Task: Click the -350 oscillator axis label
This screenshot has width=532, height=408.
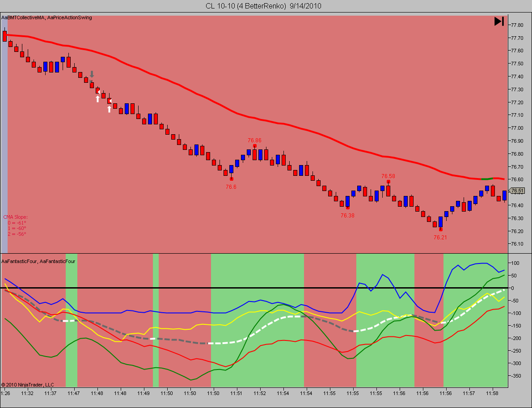Action: 515,376
